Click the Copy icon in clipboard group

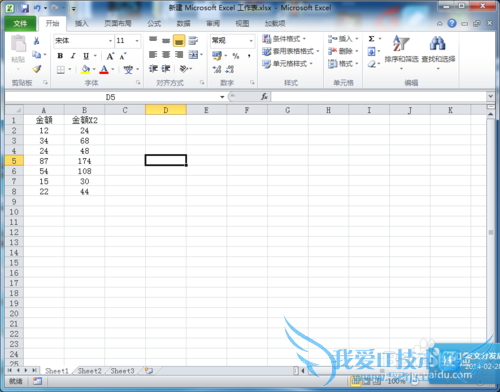click(x=36, y=54)
